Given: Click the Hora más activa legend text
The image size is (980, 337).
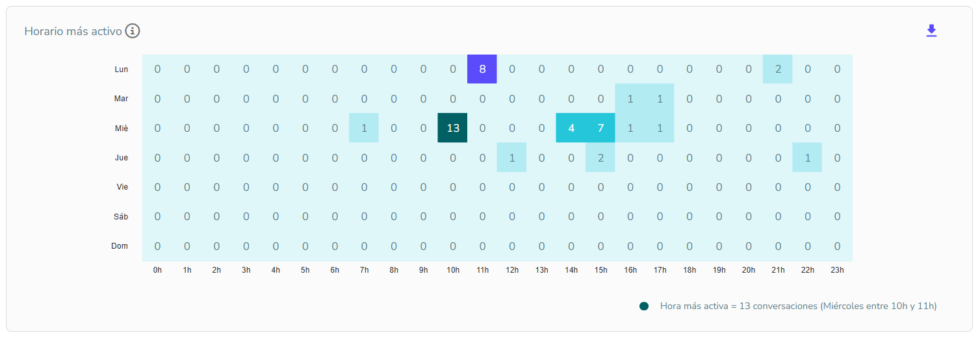Looking at the screenshot, I should pyautogui.click(x=799, y=306).
